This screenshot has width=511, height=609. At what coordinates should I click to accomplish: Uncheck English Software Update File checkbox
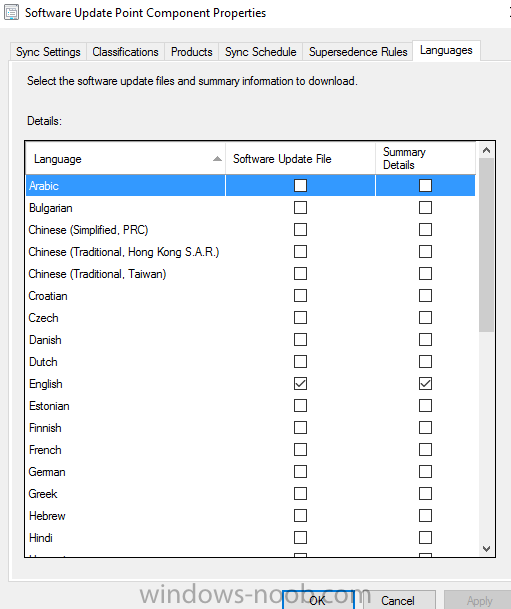coord(300,384)
